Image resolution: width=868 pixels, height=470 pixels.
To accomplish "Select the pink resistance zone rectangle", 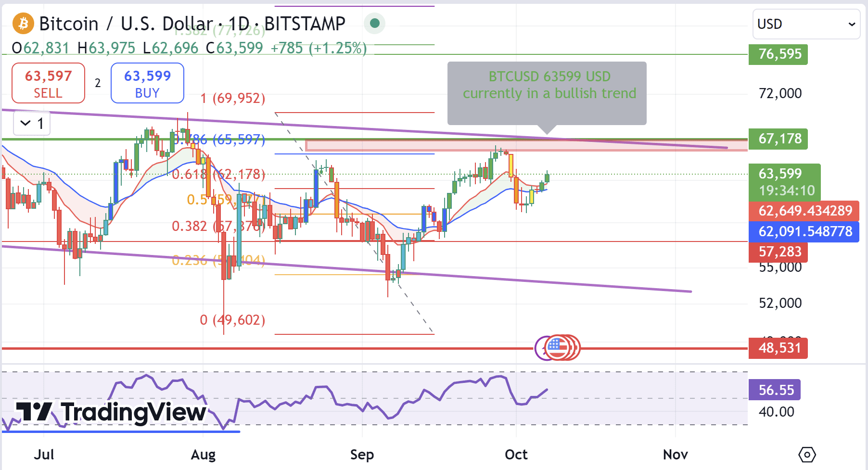I will 526,145.
